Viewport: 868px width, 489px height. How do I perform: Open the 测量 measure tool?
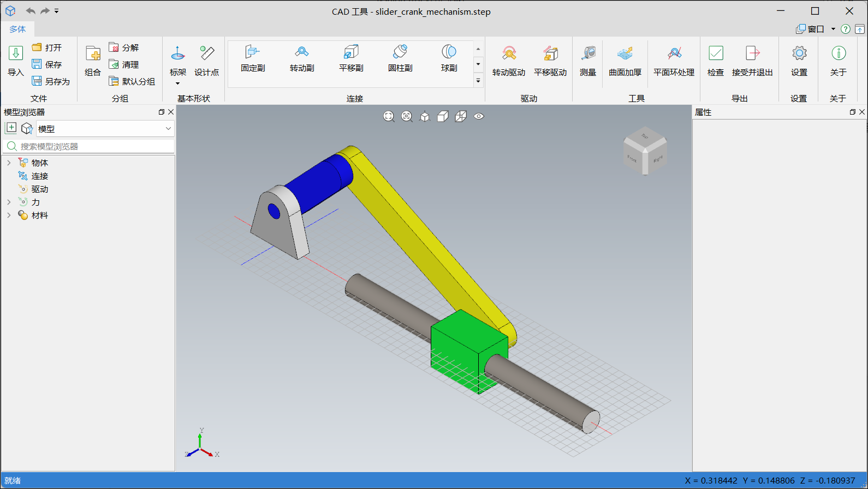pos(587,61)
